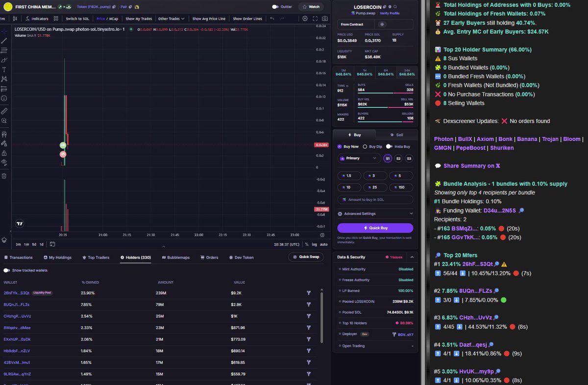Click the Watch button
This screenshot has height=385, width=588.
pyautogui.click(x=311, y=7)
